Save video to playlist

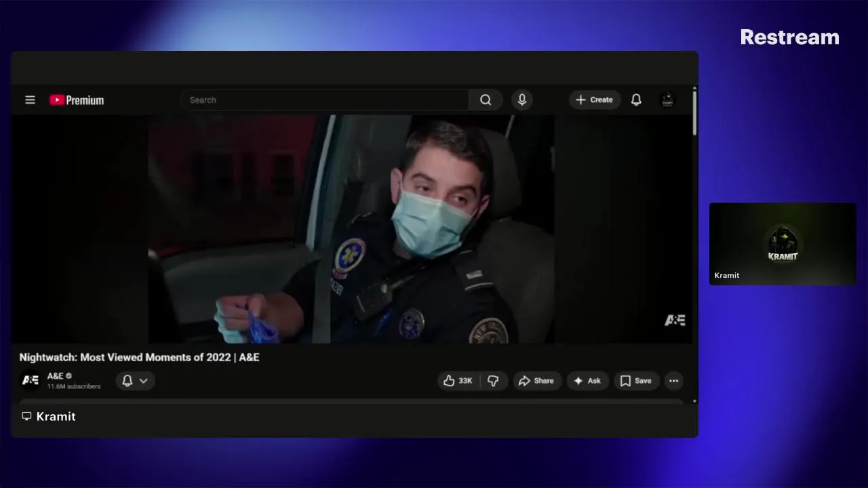(x=636, y=381)
